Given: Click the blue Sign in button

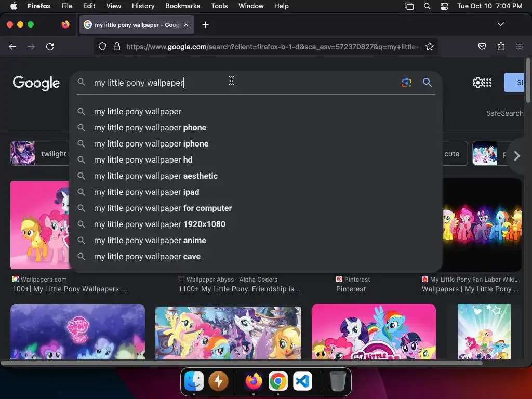Looking at the screenshot, I should (x=515, y=83).
